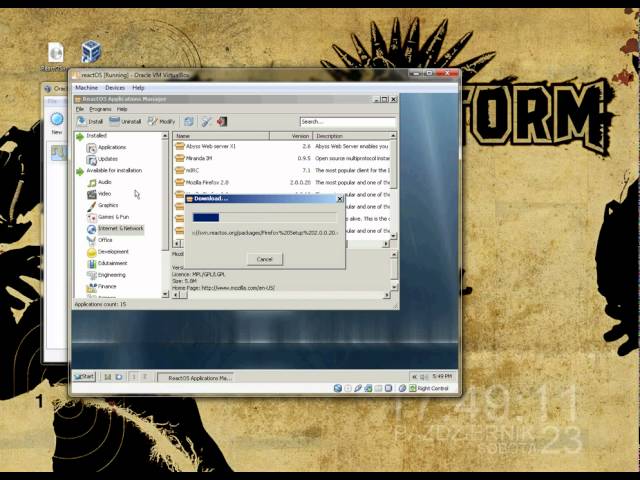Open the Mozilla home page link
This screenshot has height=480, width=640.
tap(238, 288)
